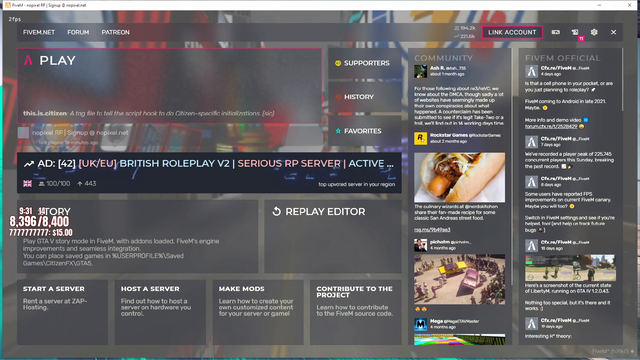This screenshot has width=640, height=360.
Task: Click the 100/100 players count icon
Action: click(41, 184)
